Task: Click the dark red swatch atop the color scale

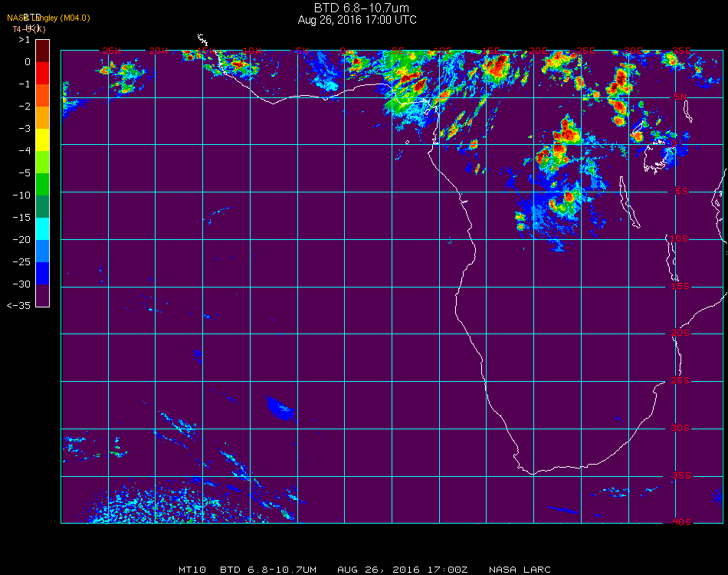Action: [42, 51]
